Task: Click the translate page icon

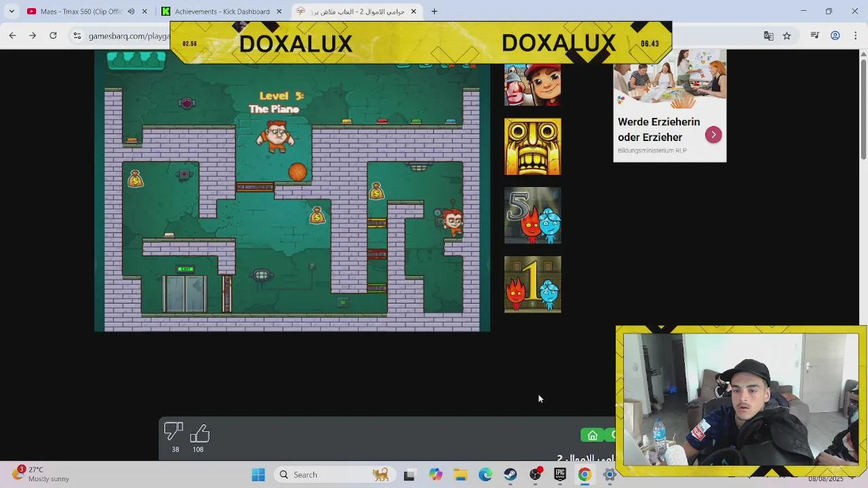Action: point(768,36)
